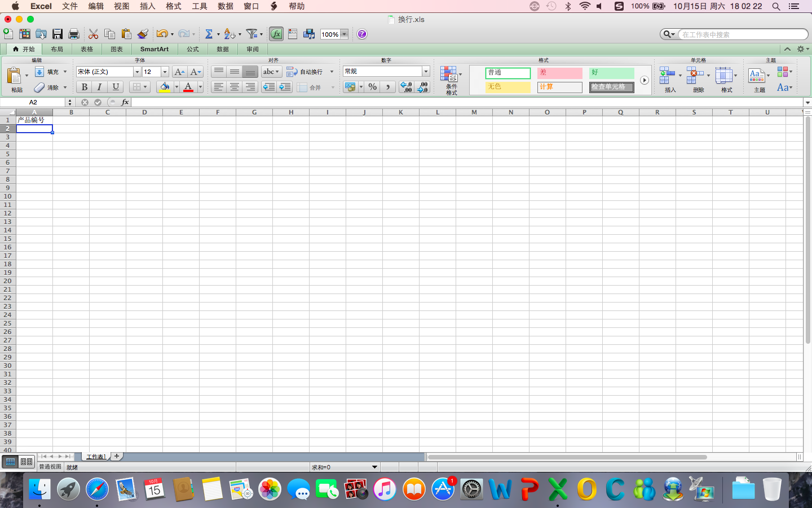Decrease font size with A-down icon
The height and width of the screenshot is (508, 812).
pyautogui.click(x=196, y=72)
